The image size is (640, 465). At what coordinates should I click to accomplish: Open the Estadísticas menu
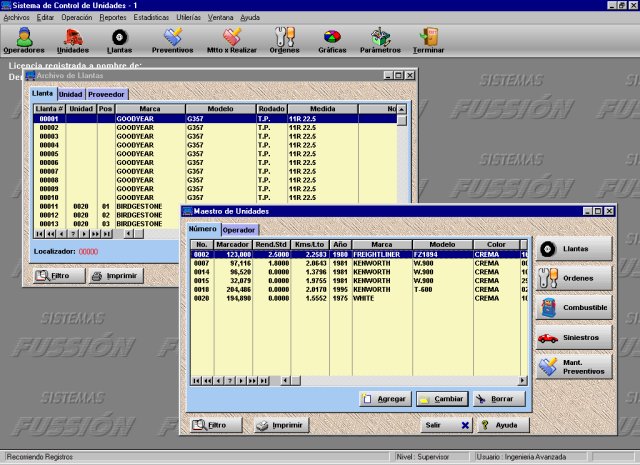click(x=151, y=18)
